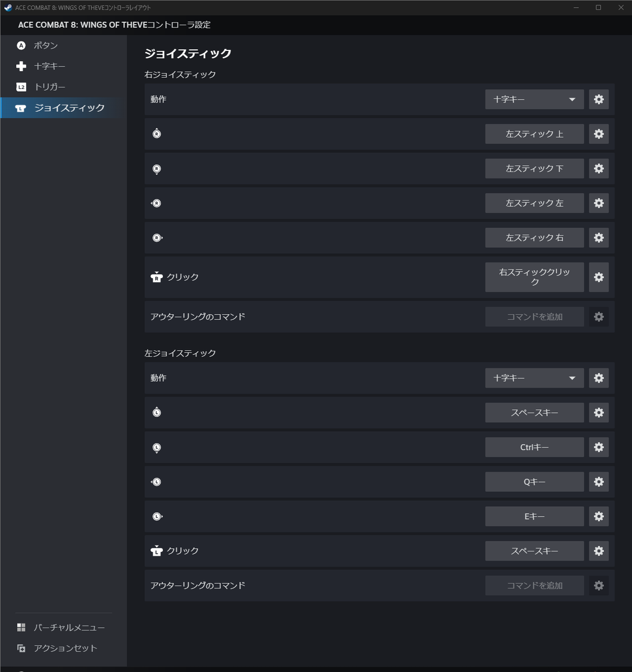Click gear icon for 左ジョイスティック 動作 row

pyautogui.click(x=598, y=378)
